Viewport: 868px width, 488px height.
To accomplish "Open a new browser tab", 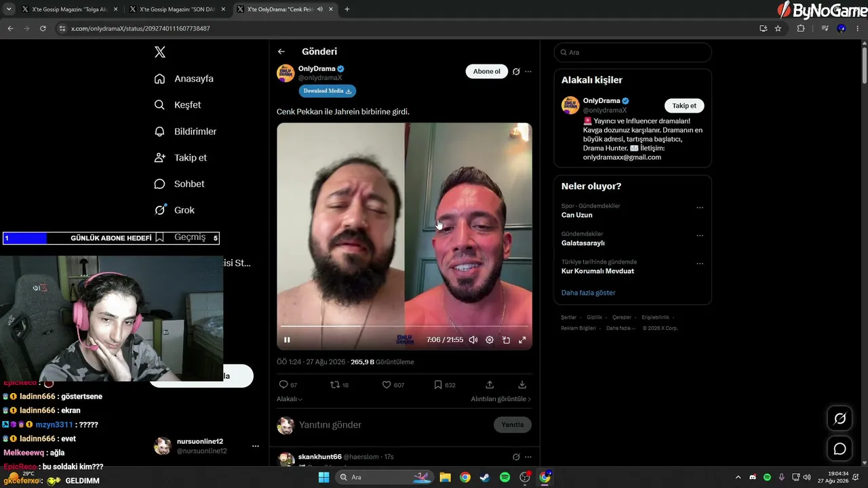I will 347,9.
